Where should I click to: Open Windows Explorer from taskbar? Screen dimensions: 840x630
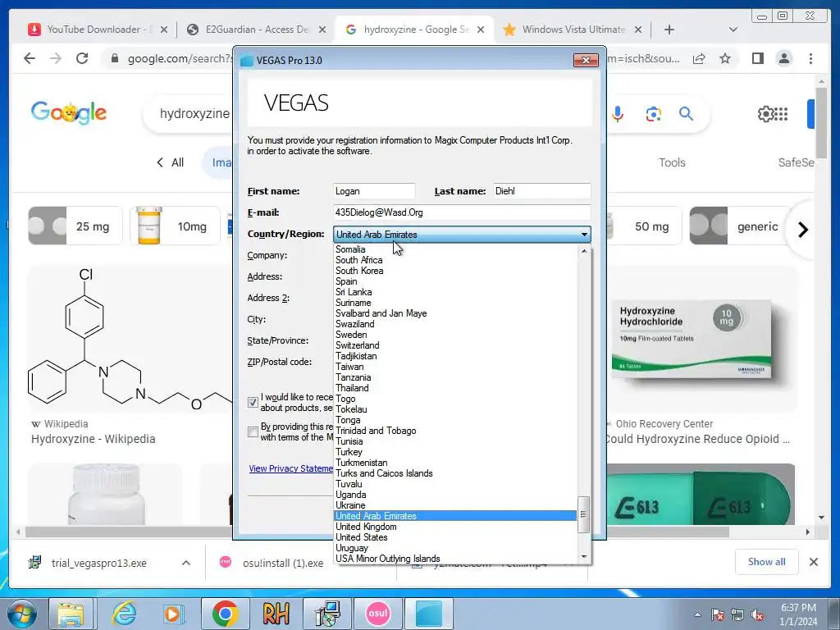[x=71, y=614]
